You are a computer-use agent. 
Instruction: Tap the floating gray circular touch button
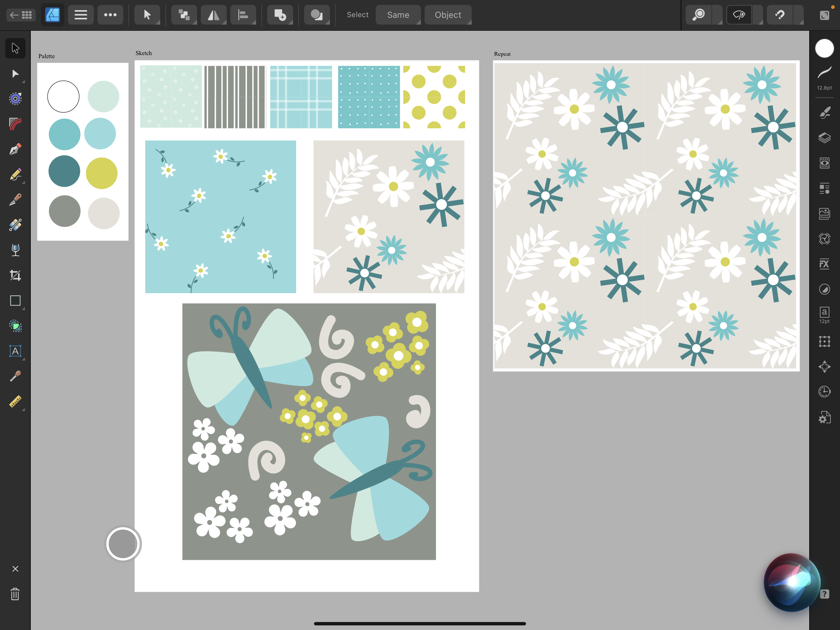point(123,544)
